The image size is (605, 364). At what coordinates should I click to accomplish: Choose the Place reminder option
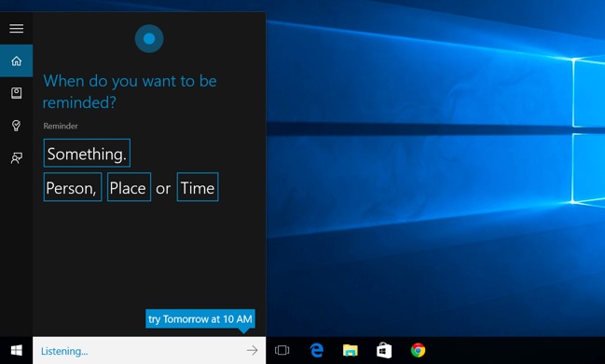[x=129, y=187]
